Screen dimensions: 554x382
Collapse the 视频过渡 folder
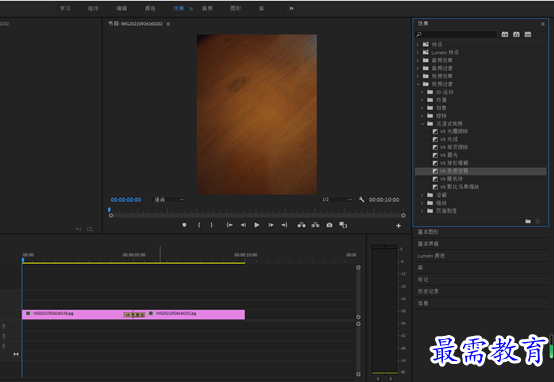click(x=418, y=84)
